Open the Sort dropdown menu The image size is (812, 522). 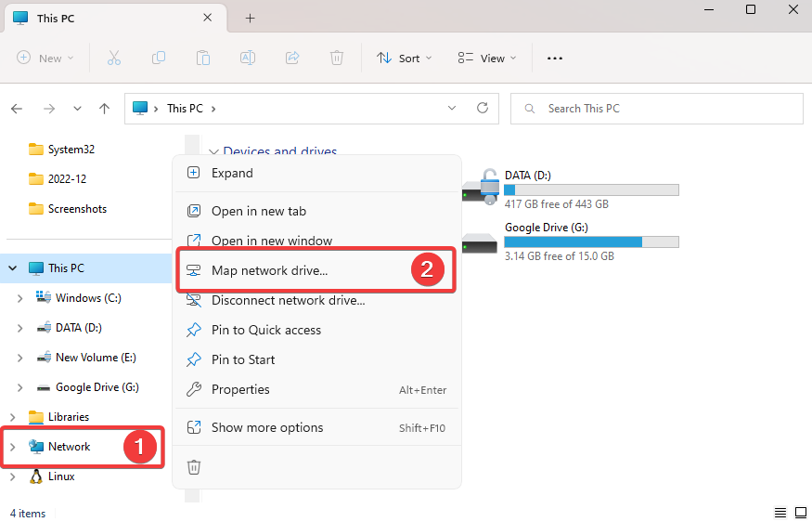coord(404,58)
